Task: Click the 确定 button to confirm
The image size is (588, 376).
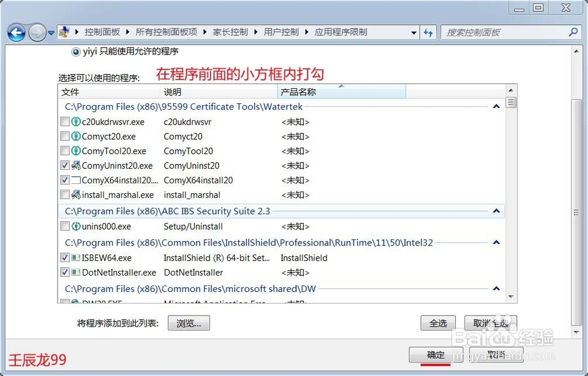Action: click(435, 355)
